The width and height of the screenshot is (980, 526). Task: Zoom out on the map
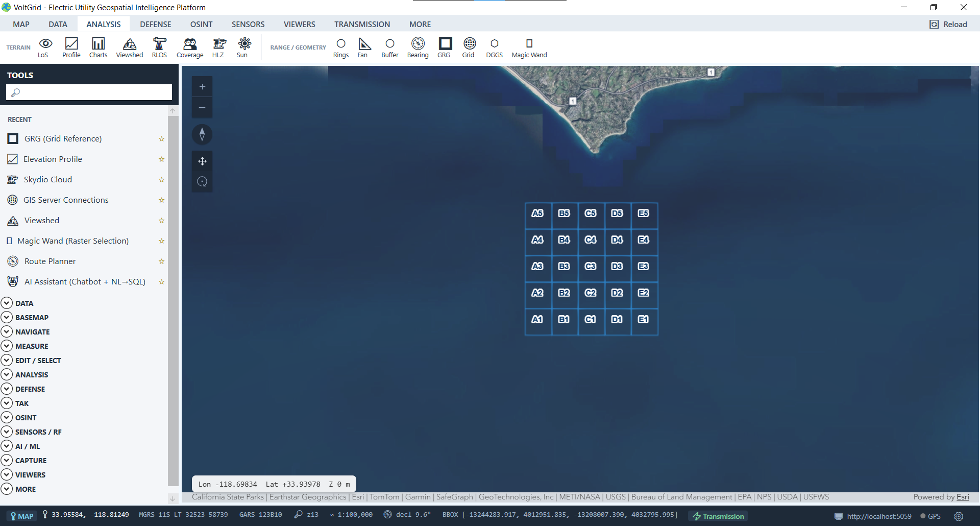(x=202, y=108)
